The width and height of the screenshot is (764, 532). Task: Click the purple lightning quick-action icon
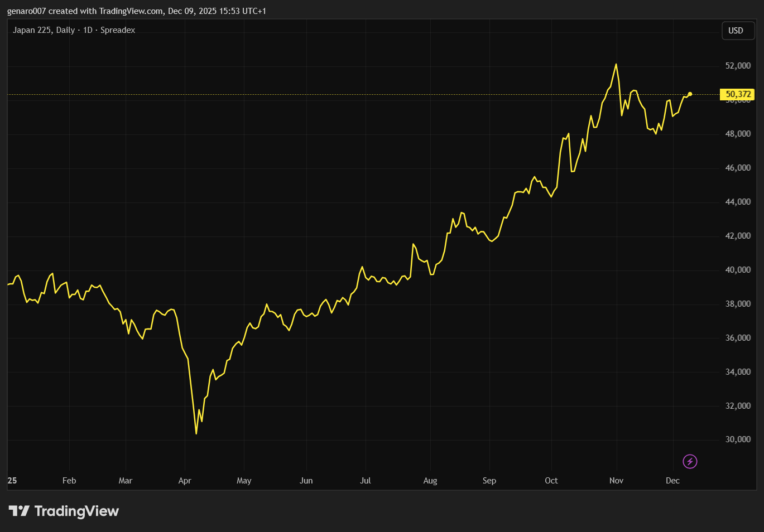[690, 461]
